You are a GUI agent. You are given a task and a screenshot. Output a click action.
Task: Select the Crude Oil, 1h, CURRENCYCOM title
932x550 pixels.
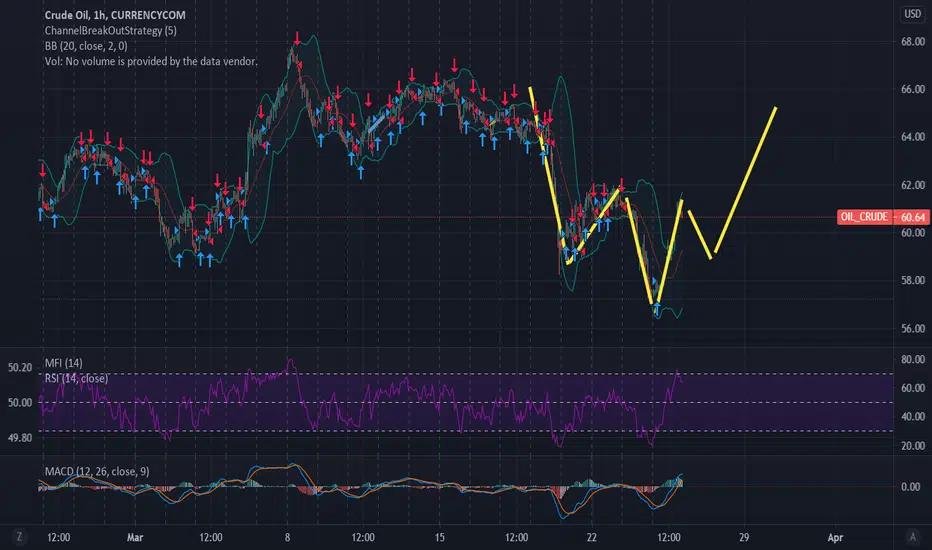[115, 15]
